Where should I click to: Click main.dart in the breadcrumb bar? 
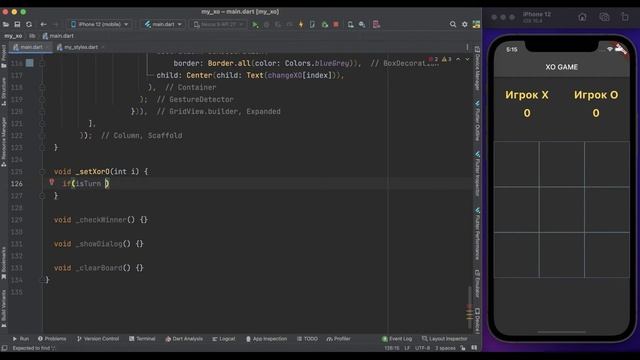pyautogui.click(x=58, y=36)
